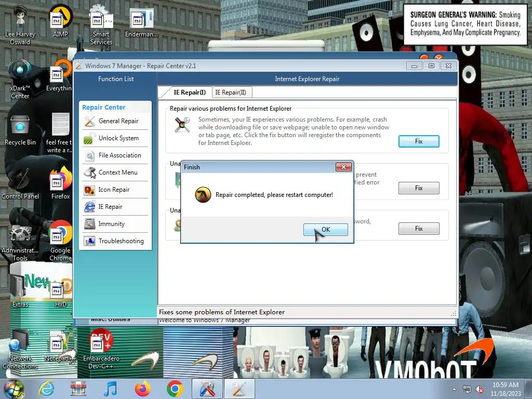
Task: Open the AIMP desktop shortcut
Action: (60, 21)
